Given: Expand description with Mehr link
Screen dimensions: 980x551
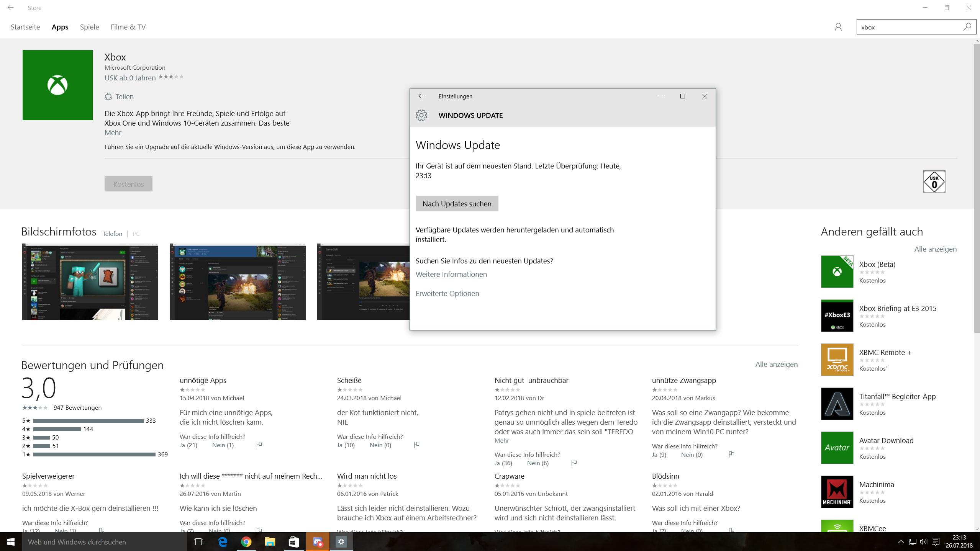Looking at the screenshot, I should [113, 132].
